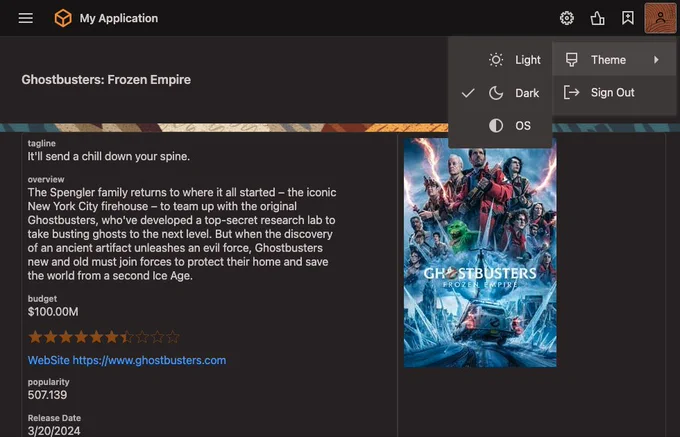Image resolution: width=680 pixels, height=437 pixels.
Task: Click the user profile avatar
Action: point(660,18)
